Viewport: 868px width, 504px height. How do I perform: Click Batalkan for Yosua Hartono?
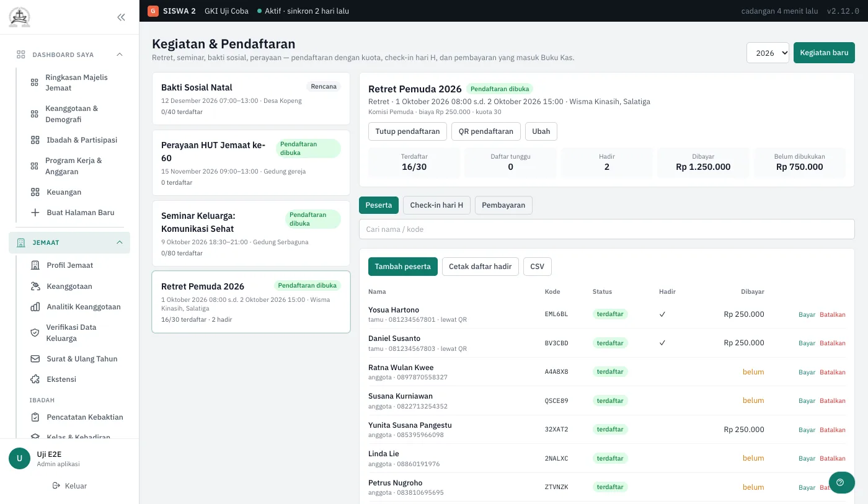tap(833, 315)
